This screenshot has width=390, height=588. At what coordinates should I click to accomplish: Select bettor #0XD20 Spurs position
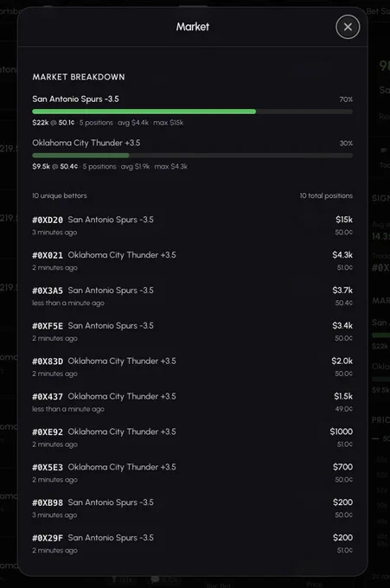click(192, 226)
